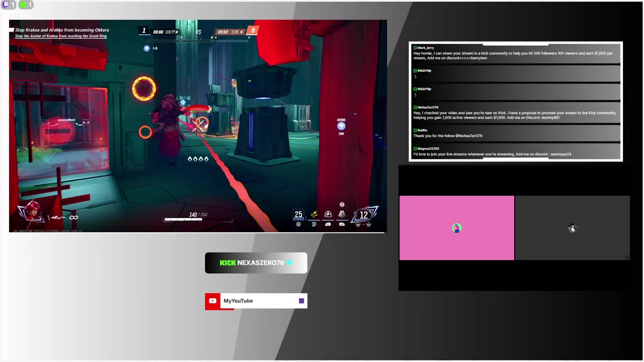Open the BotRix username in chat
644x362 pixels.
coord(422,130)
